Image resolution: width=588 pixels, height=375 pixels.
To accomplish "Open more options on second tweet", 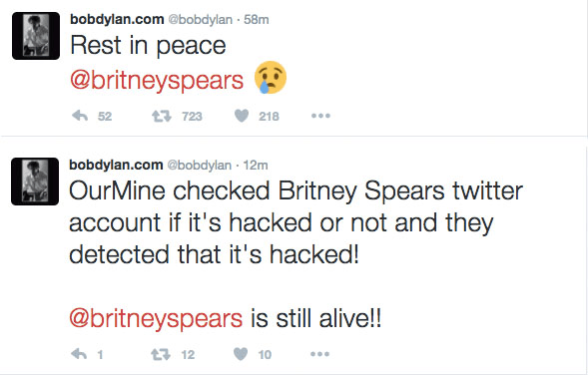I will 319,354.
